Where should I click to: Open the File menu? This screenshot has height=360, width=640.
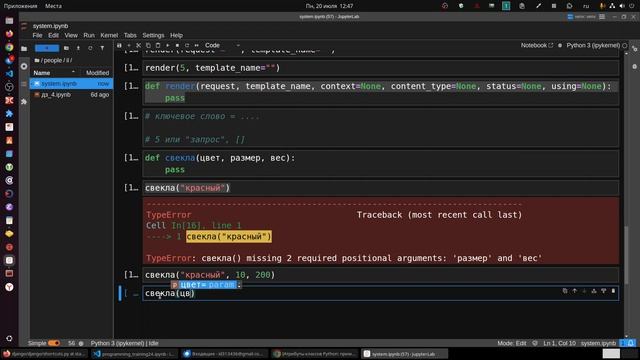click(x=37, y=36)
